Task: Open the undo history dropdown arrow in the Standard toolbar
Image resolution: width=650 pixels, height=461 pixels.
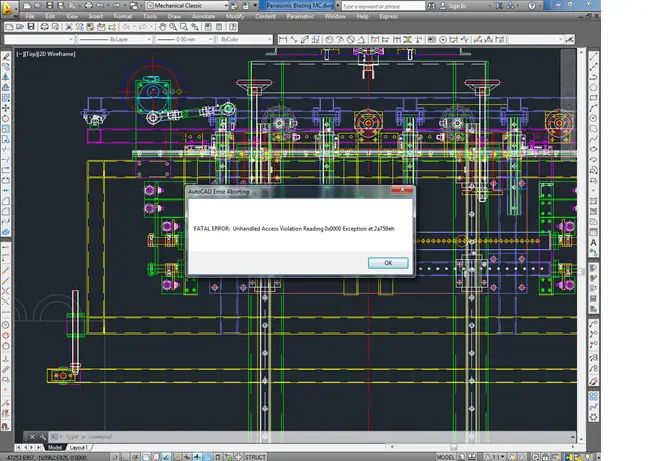Action: [x=134, y=27]
